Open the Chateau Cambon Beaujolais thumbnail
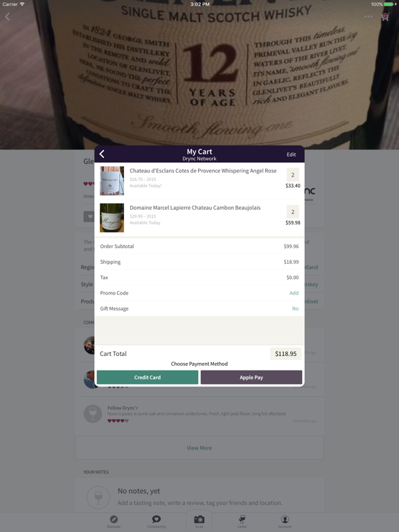 click(112, 218)
